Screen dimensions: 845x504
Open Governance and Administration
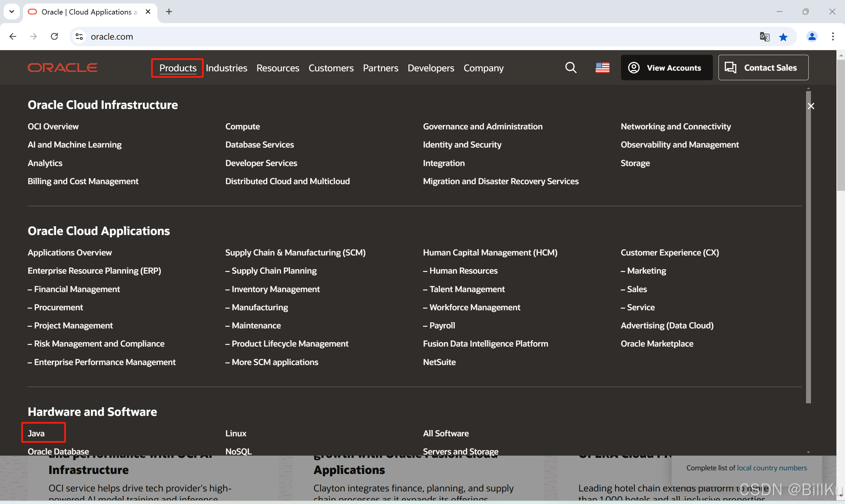click(483, 126)
